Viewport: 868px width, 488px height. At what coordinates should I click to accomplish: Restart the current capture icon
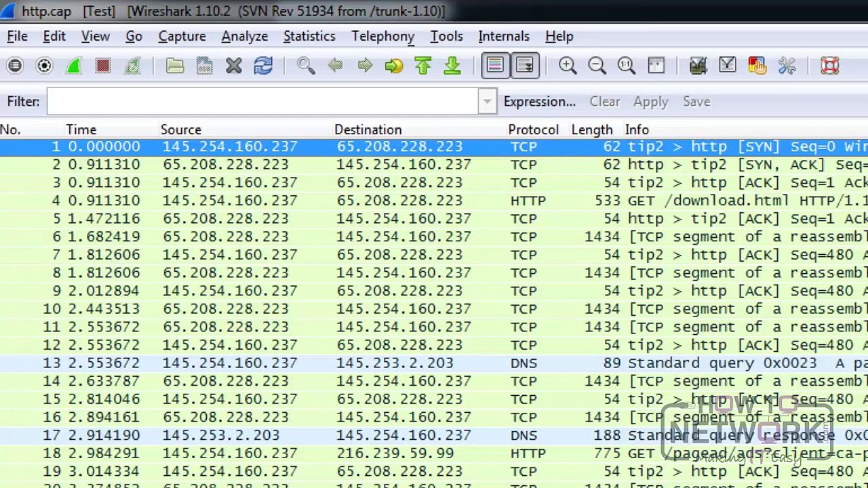click(x=132, y=66)
